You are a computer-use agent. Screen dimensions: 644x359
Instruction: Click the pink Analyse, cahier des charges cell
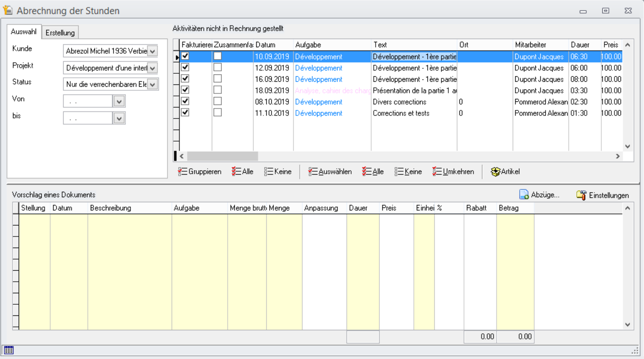(332, 90)
